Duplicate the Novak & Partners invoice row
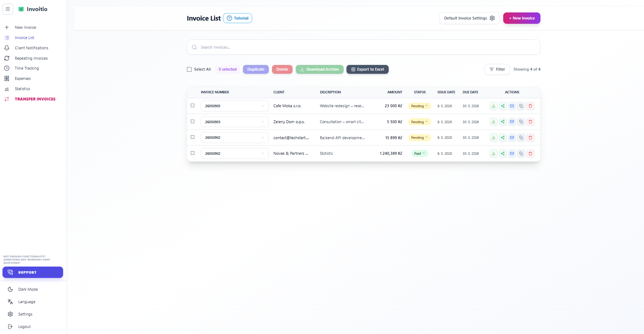Image resolution: width=644 pixels, height=334 pixels. coord(521,154)
